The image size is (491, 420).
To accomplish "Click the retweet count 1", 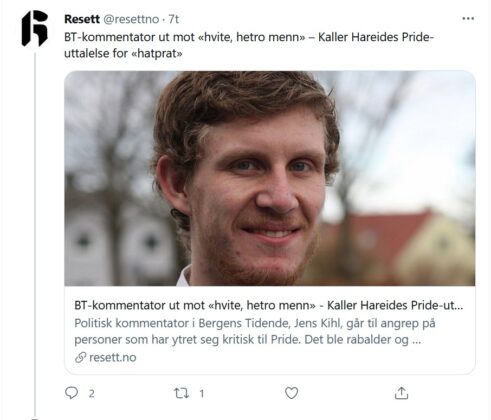I will pos(201,394).
